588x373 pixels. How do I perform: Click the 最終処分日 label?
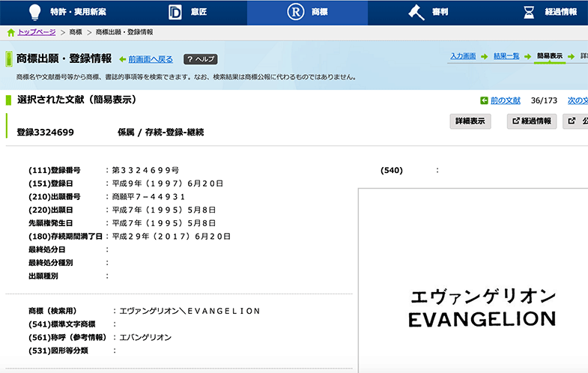click(x=47, y=249)
